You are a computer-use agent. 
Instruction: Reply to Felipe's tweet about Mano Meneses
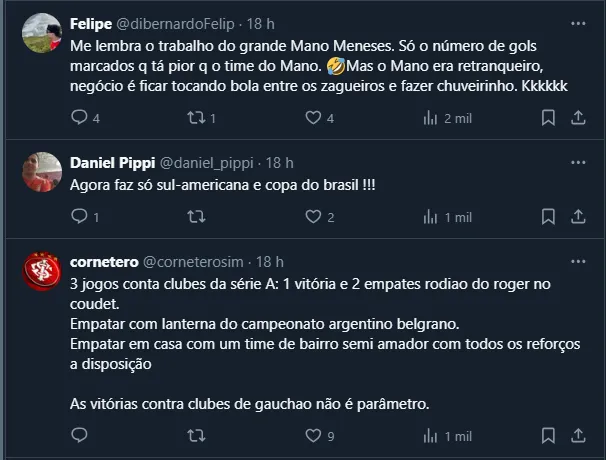click(80, 118)
